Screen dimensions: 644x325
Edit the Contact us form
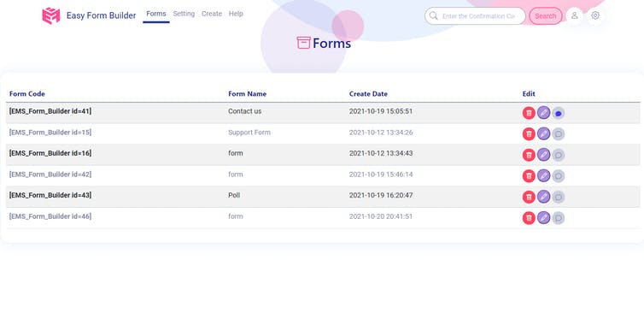click(543, 112)
